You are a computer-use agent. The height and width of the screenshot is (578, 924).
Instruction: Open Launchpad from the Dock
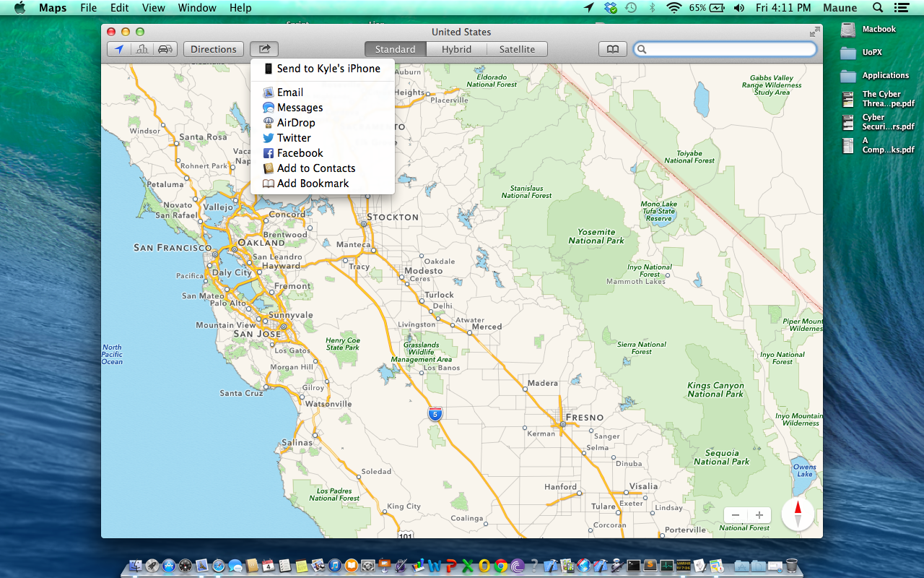click(x=152, y=566)
